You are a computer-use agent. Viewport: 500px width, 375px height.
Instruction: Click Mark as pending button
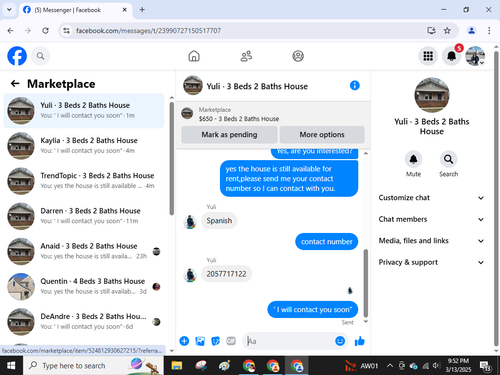pos(229,135)
